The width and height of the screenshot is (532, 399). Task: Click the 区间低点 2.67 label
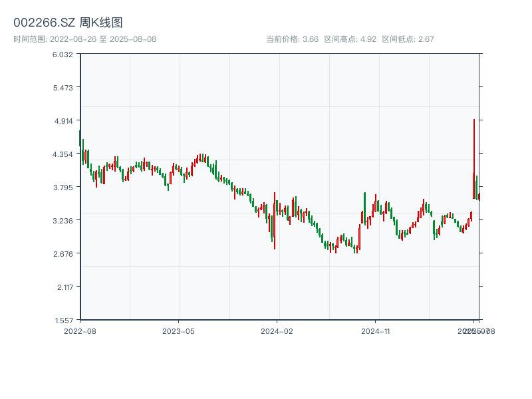click(408, 39)
